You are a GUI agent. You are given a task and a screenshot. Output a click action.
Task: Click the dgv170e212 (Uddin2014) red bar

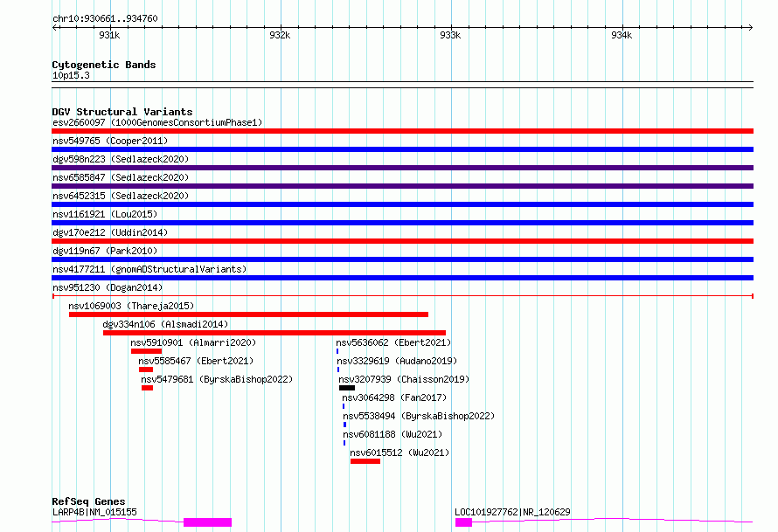click(x=402, y=241)
